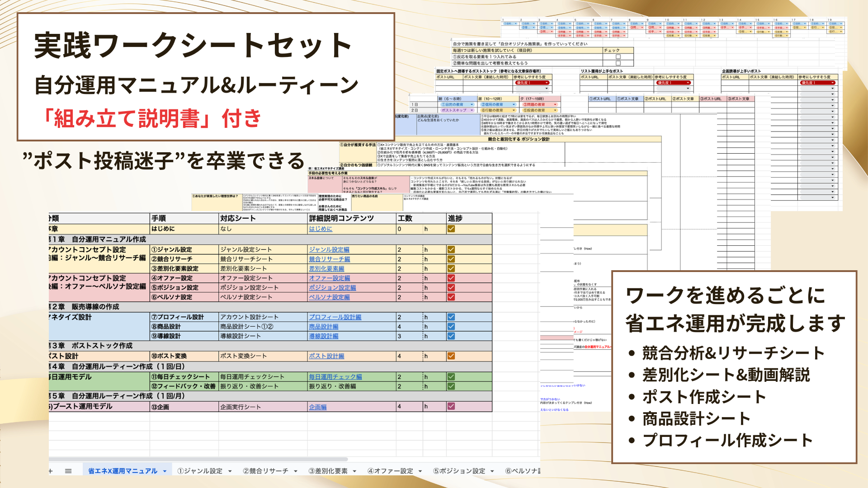The image size is (868, 488).
Task: Open the ポジション設定編 link
Action: click(x=332, y=287)
